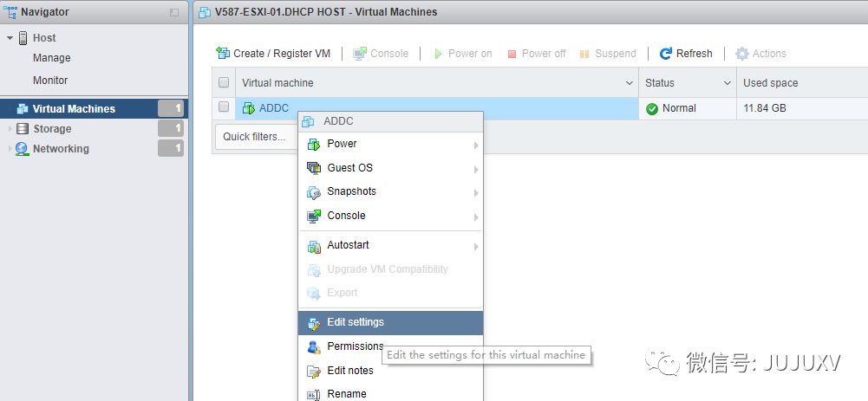
Task: Open the ADDC virtual machine link
Action: tap(274, 108)
